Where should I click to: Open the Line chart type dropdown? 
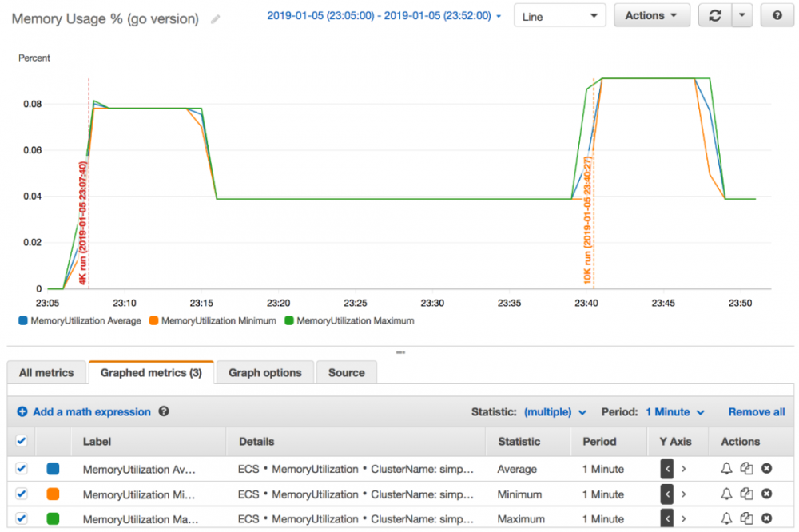[559, 16]
